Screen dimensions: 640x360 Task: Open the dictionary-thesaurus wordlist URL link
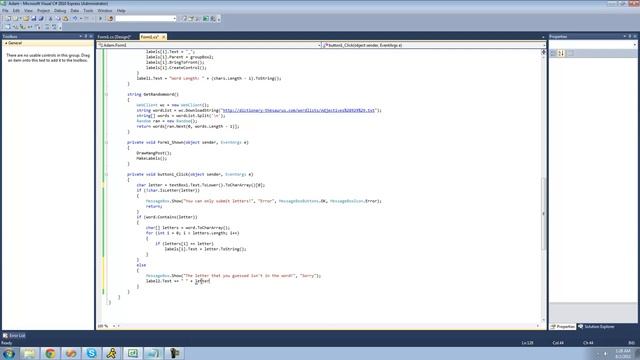tap(299, 111)
